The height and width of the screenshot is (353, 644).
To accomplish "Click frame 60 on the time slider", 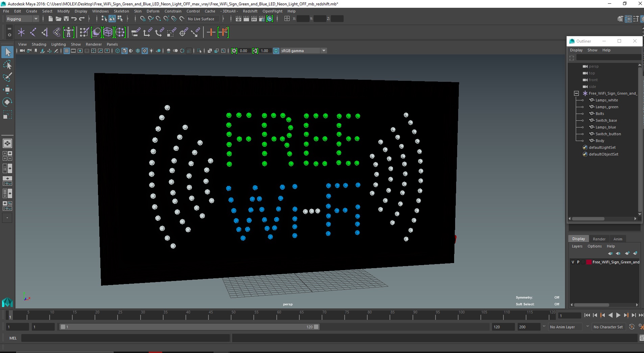I will 279,315.
